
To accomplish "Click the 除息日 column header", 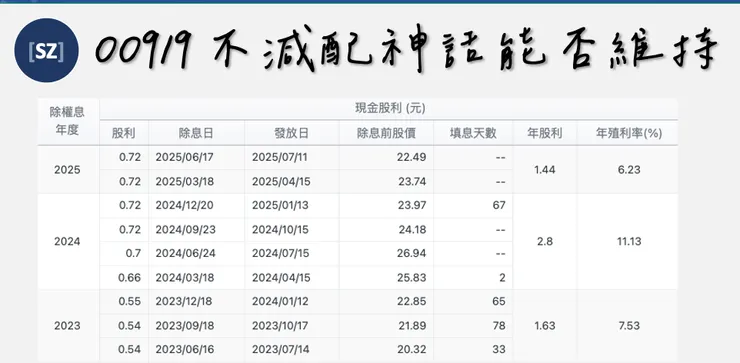I will coord(196,133).
